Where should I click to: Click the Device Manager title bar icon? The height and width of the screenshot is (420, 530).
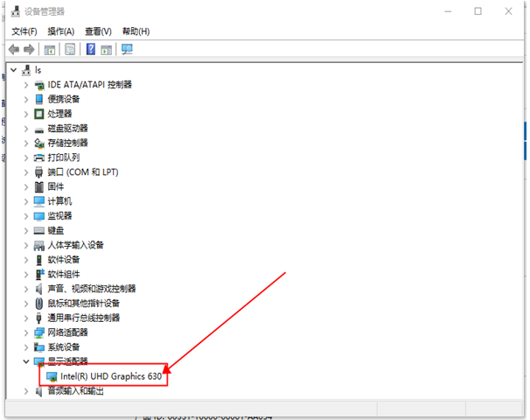16,11
